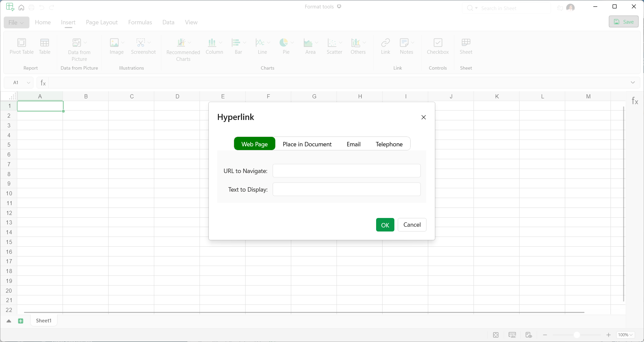Select the Web Page hyperlink type

coord(255,144)
